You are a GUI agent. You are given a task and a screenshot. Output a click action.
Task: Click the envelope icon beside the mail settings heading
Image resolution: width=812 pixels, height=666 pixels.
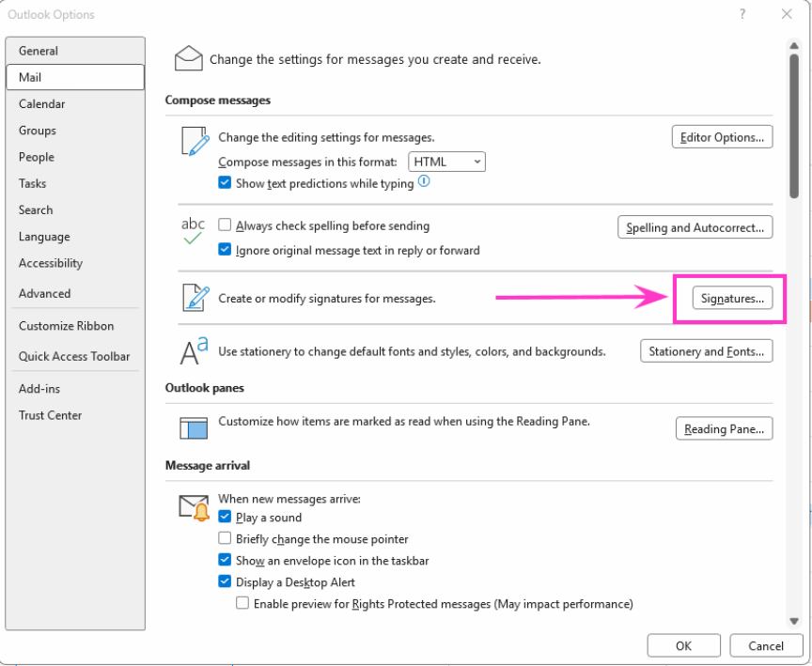(189, 58)
